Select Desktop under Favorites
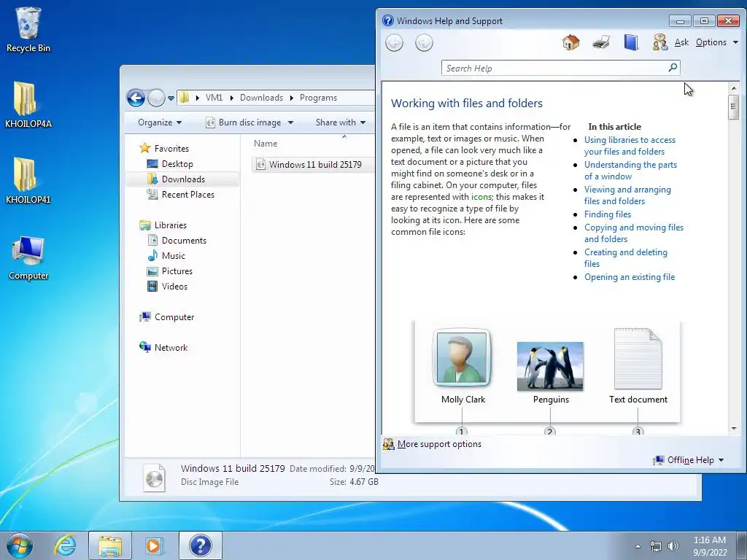Image resolution: width=747 pixels, height=560 pixels. 177,164
